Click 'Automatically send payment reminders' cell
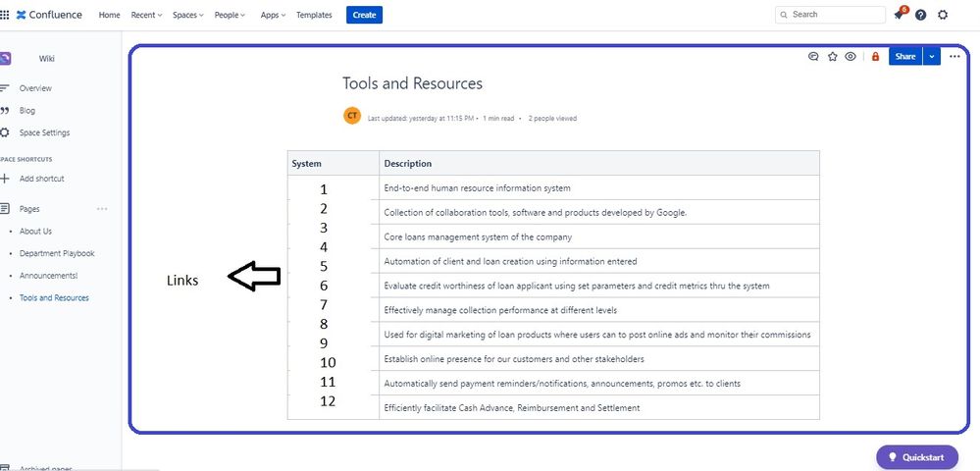Image resolution: width=980 pixels, height=471 pixels. point(599,383)
